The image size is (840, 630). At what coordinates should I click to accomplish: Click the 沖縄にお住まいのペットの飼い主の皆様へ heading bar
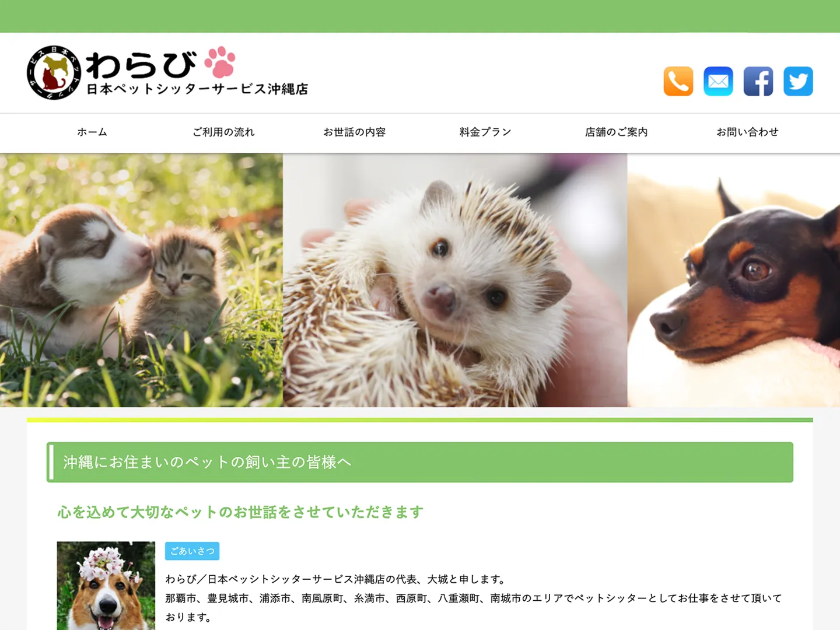[420, 462]
